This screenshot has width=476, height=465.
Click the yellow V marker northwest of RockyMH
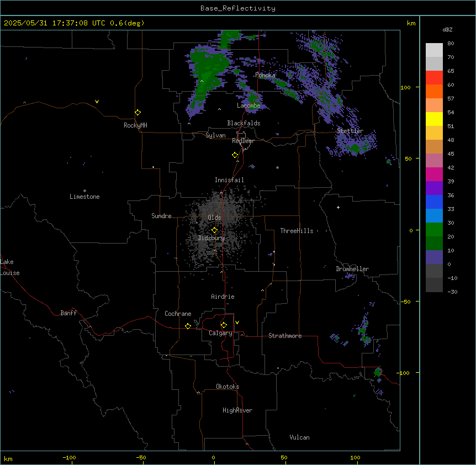[97, 102]
